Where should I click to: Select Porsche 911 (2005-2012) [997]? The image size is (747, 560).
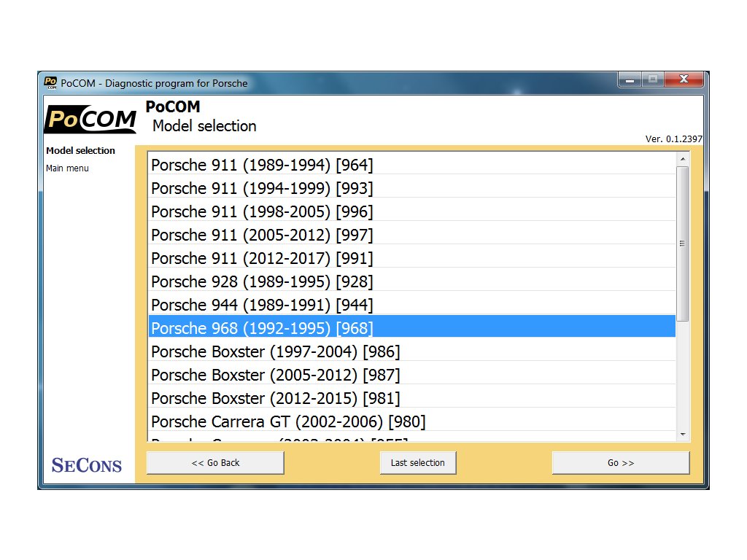tap(412, 235)
